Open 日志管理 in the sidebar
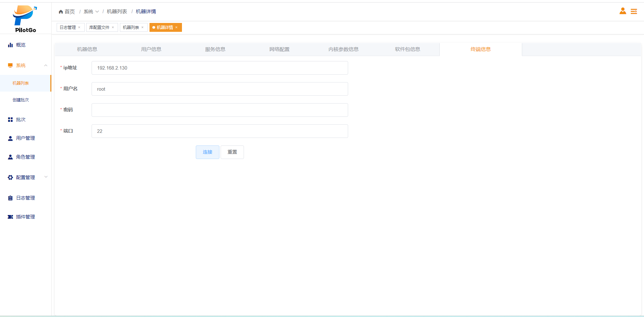Screen dimensions: 644x317 pyautogui.click(x=25, y=198)
